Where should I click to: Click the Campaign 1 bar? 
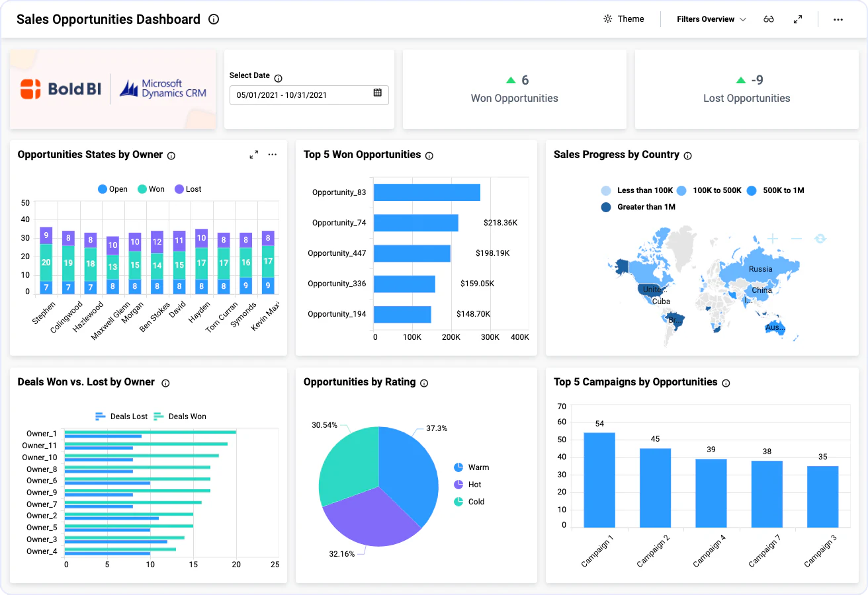click(x=599, y=480)
